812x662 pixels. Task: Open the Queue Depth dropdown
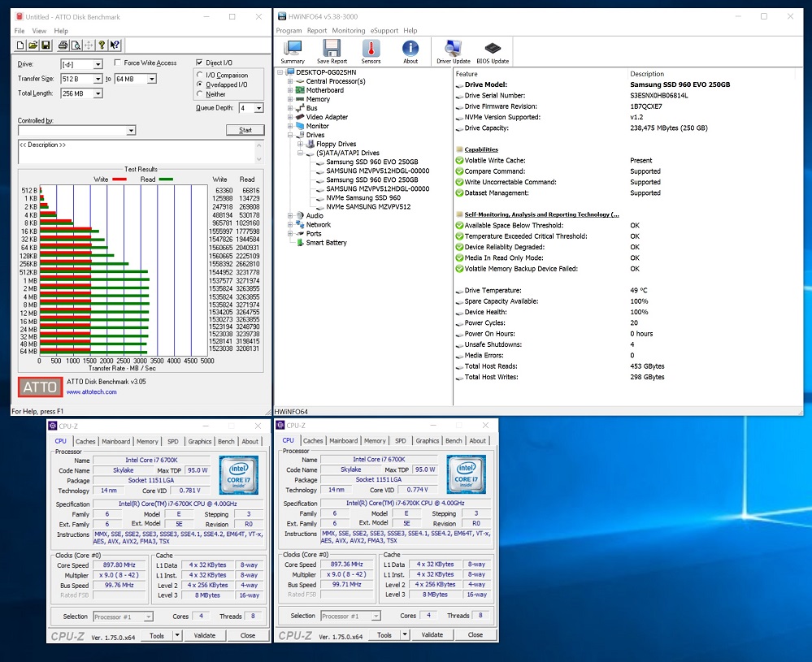(258, 108)
